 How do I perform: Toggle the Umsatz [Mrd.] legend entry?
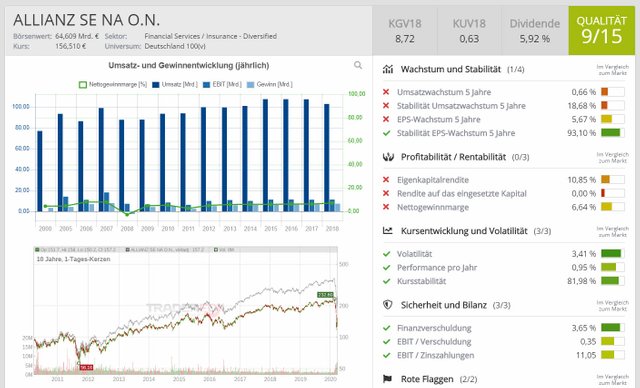tap(175, 84)
